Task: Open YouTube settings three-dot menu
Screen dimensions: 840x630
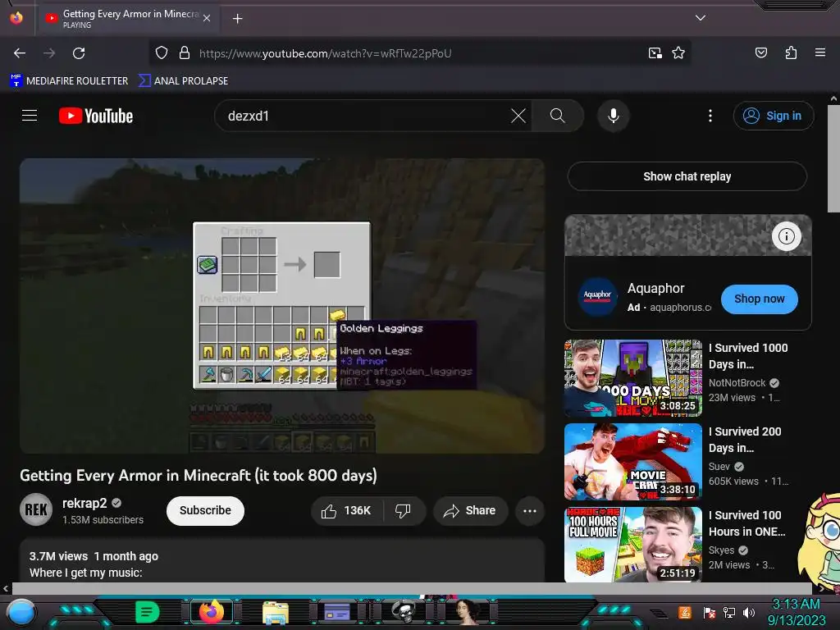Action: point(710,116)
